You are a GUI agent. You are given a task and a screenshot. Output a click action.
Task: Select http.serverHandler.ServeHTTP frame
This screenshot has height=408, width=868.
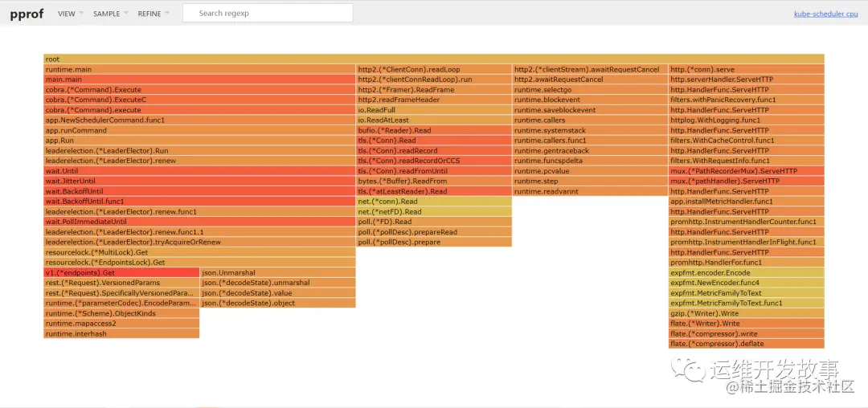click(x=746, y=80)
